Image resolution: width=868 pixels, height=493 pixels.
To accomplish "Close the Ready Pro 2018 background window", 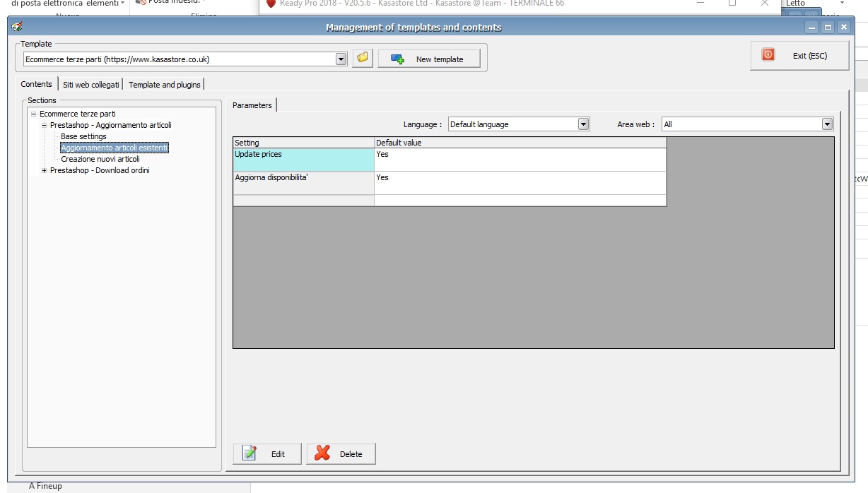I will 765,4.
